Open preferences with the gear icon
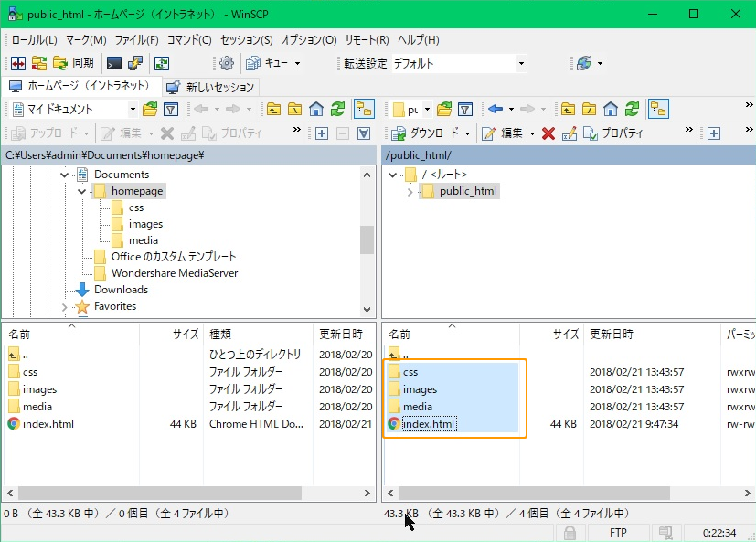This screenshot has height=542, width=756. pos(226,63)
